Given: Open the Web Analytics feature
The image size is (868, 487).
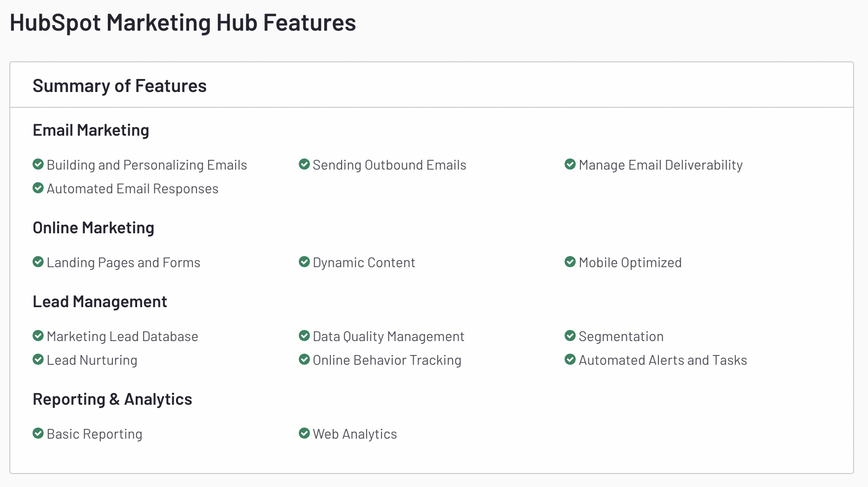Looking at the screenshot, I should click(x=355, y=434).
